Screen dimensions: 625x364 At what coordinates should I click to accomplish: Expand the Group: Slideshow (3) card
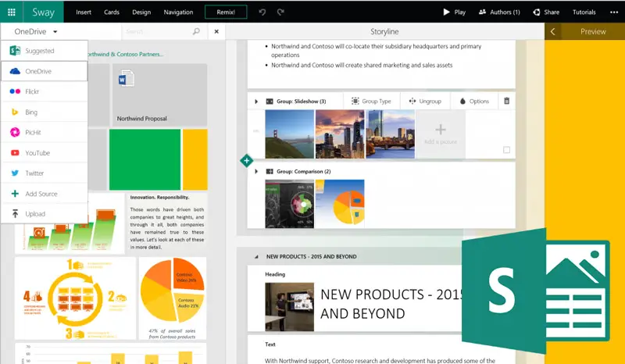click(x=256, y=102)
